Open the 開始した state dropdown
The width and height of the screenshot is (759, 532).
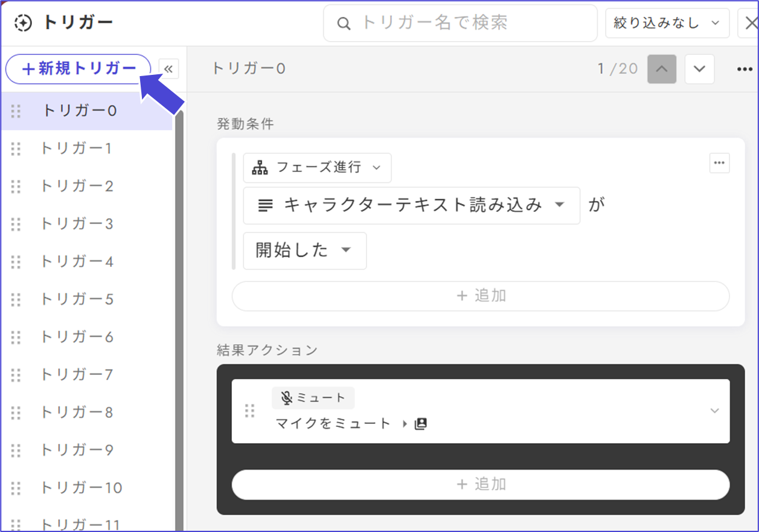click(304, 251)
